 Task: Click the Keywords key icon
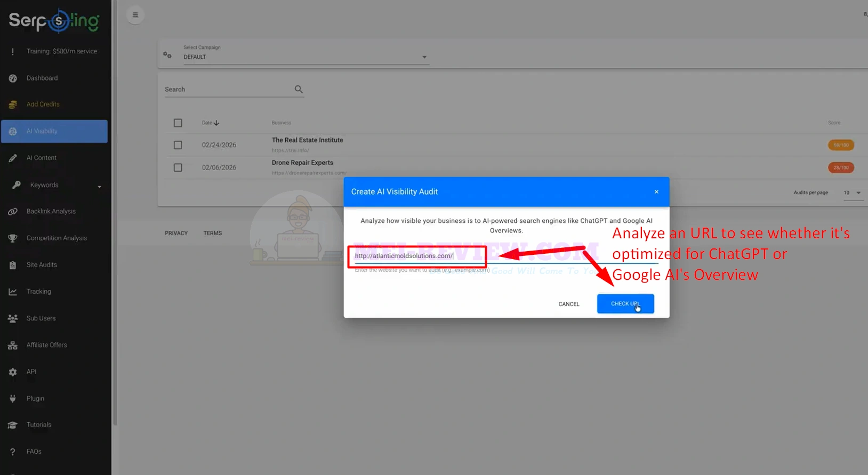tap(17, 185)
